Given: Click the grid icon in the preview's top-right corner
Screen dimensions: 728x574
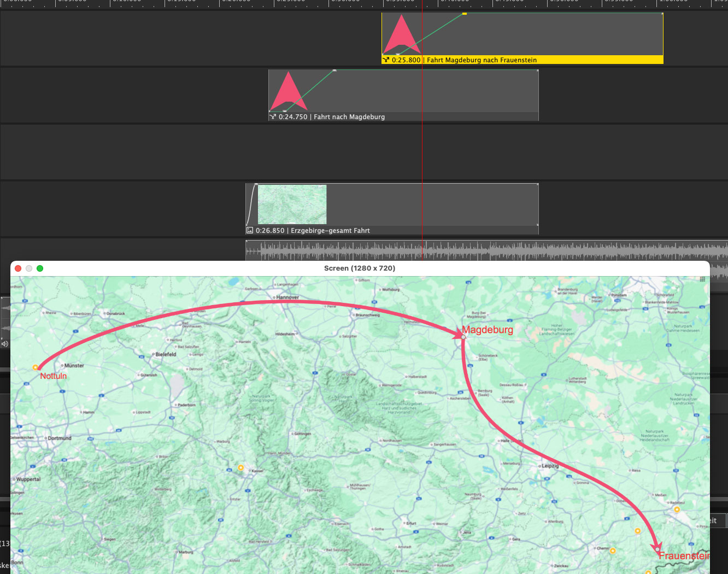Looking at the screenshot, I should (x=702, y=279).
